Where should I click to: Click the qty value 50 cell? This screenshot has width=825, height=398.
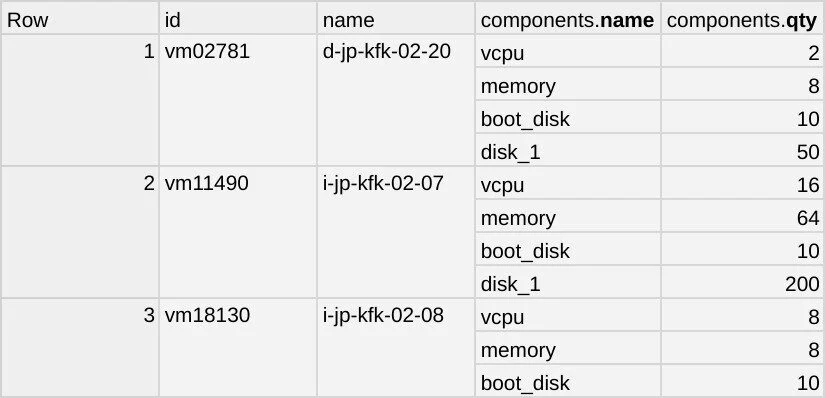(x=743, y=152)
